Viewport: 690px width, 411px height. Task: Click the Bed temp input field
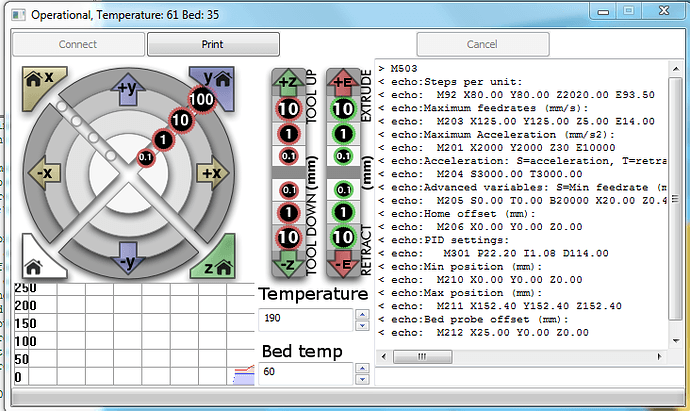point(304,373)
